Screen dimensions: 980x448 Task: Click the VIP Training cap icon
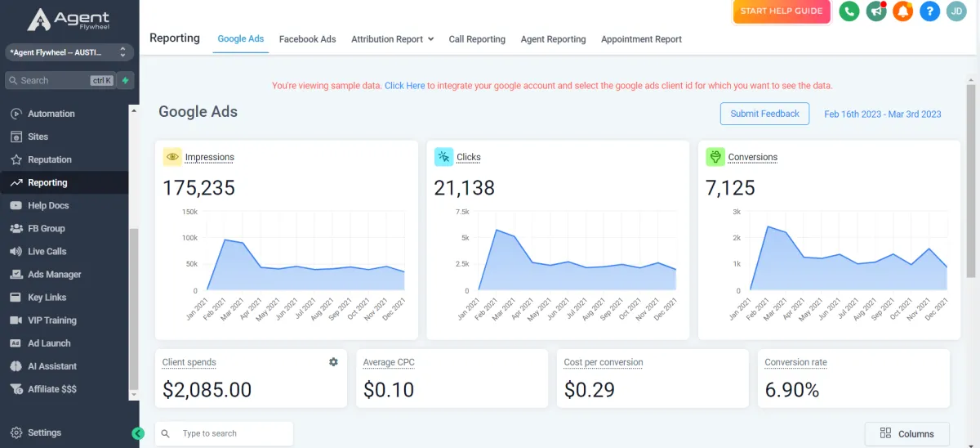16,320
